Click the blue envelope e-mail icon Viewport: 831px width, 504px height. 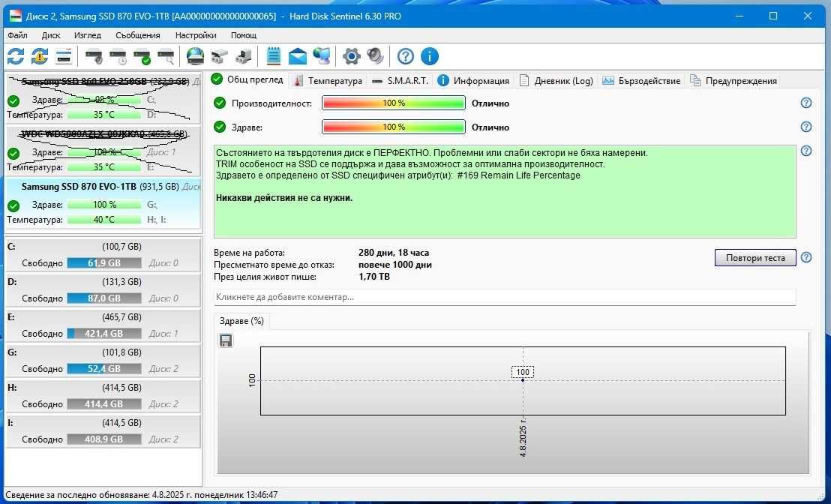[x=297, y=56]
